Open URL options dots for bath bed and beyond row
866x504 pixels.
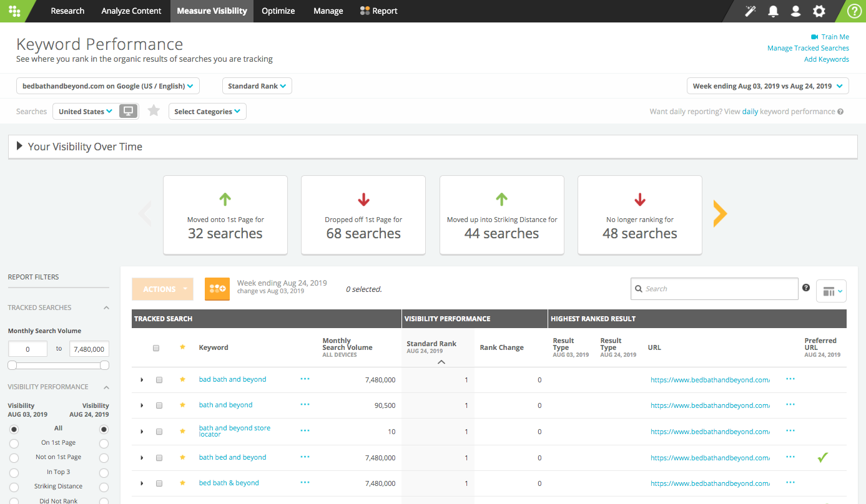coord(790,457)
